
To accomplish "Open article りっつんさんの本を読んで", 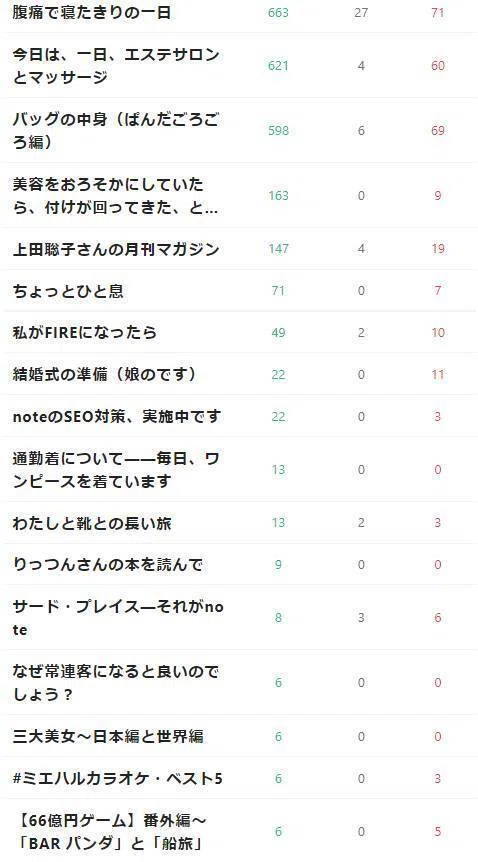I will (x=108, y=565).
